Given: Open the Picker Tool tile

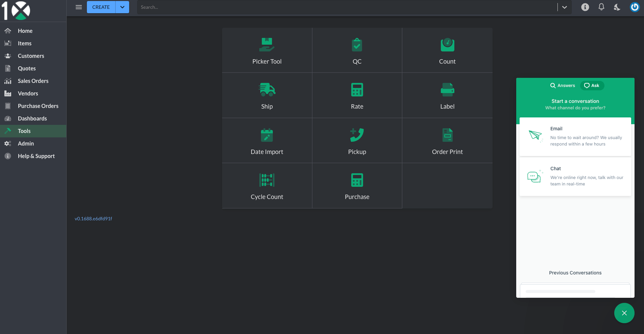Looking at the screenshot, I should pos(267,50).
